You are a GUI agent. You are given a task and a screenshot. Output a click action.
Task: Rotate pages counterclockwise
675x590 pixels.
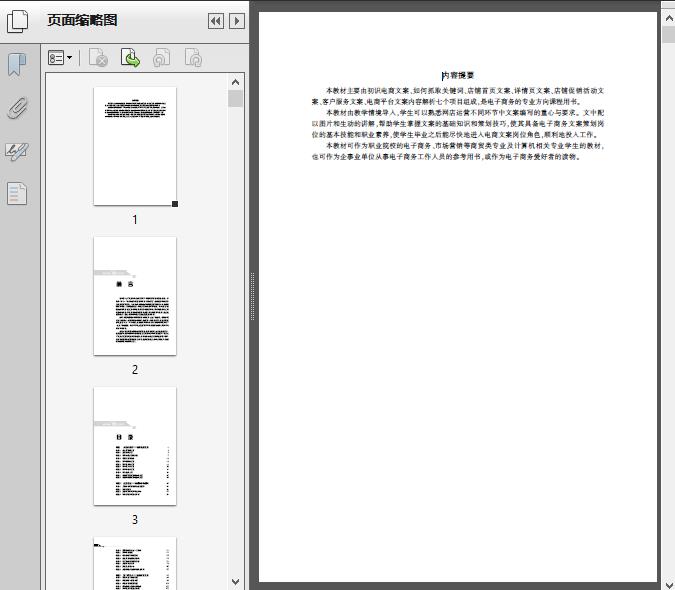162,59
